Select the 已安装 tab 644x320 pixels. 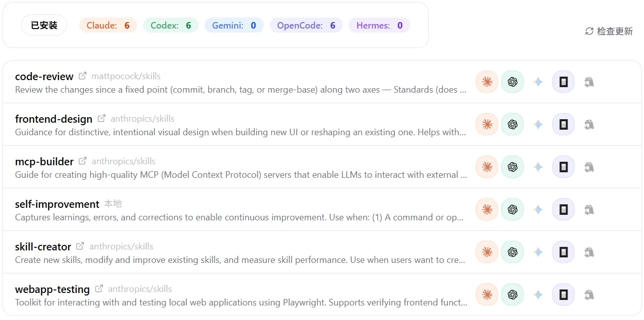coord(44,25)
